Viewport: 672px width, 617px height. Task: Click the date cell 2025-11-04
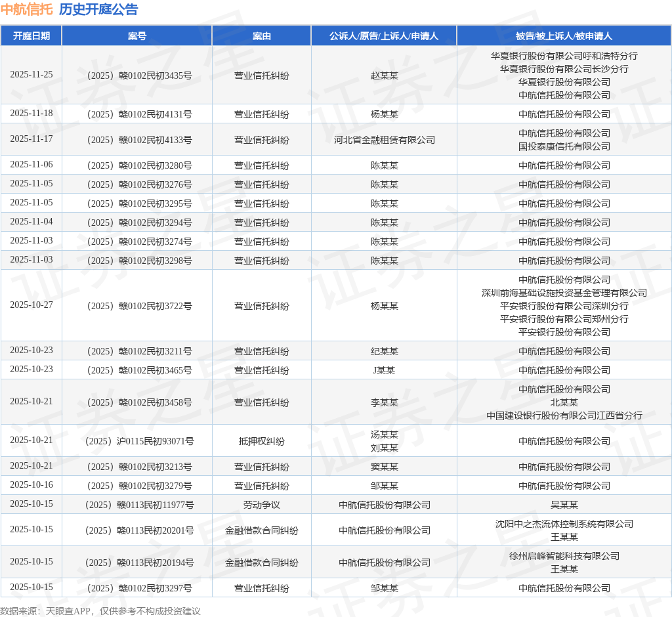coord(31,222)
